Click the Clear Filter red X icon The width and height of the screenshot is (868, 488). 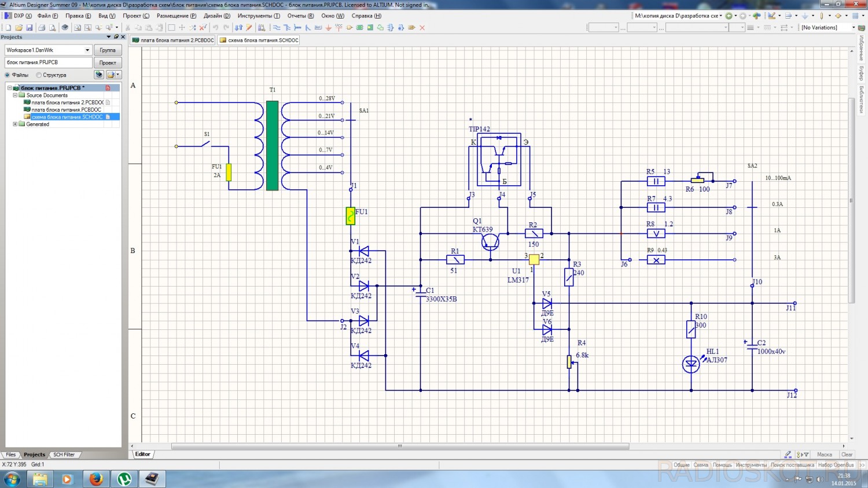tap(203, 27)
